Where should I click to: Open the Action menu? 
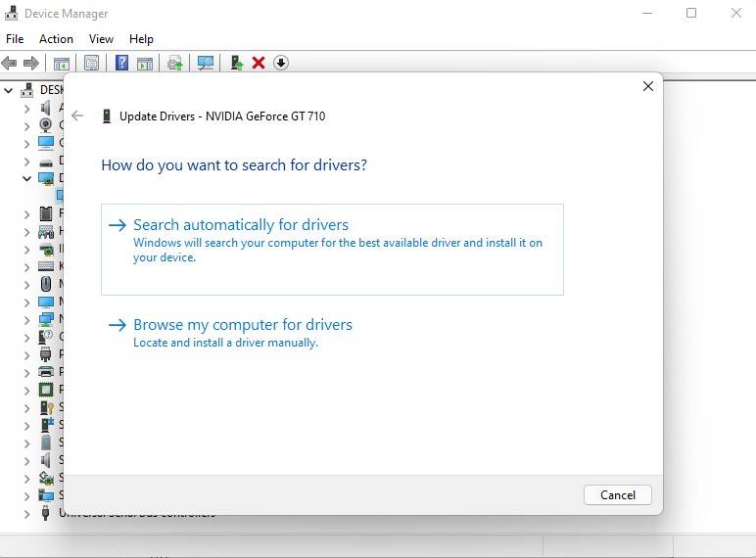56,39
